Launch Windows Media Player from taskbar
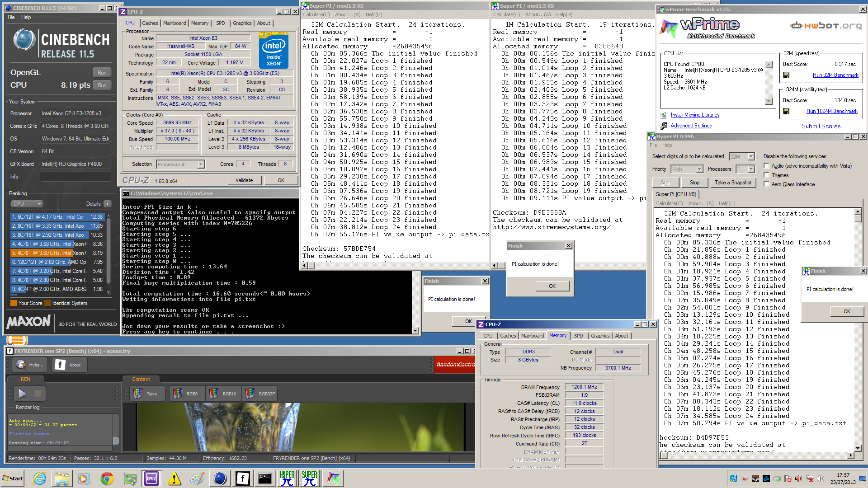The width and height of the screenshot is (868, 488). point(84,479)
